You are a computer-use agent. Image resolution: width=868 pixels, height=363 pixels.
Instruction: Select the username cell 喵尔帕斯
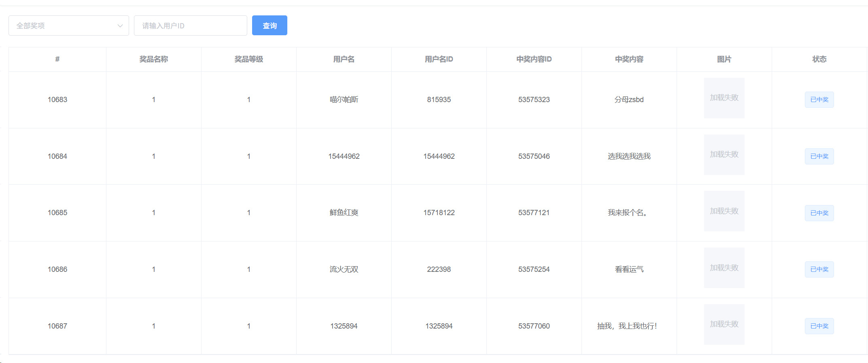344,100
